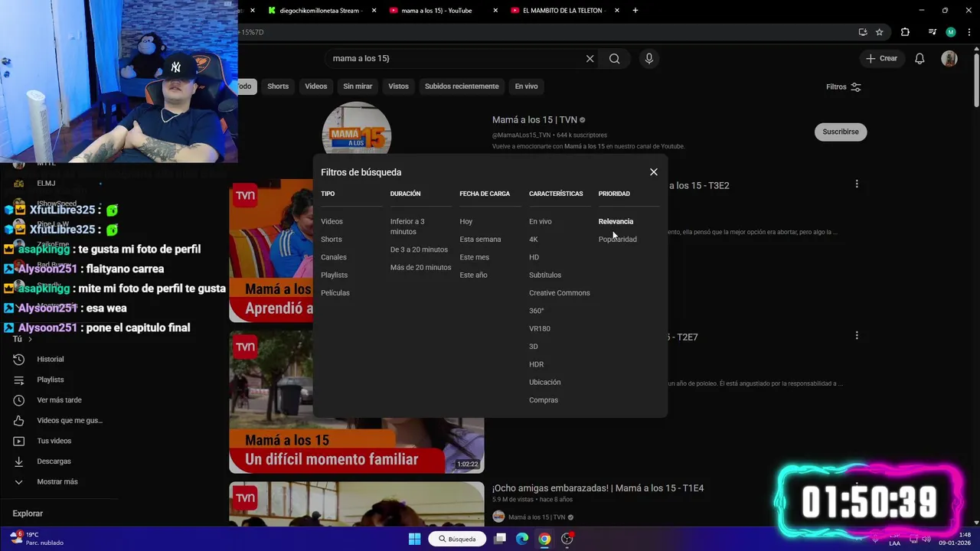Screen dimensions: 980x551
Task: Open the Chrome profile M icon
Action: pyautogui.click(x=951, y=32)
